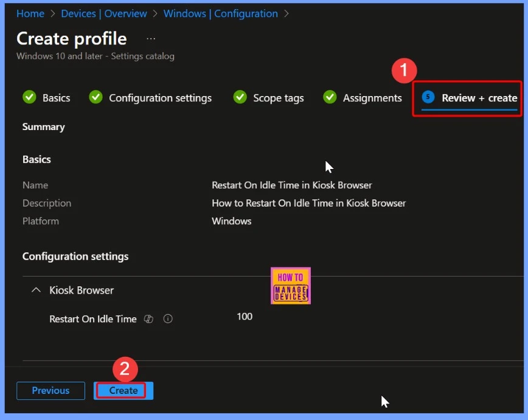Click the Home breadcrumb link
Image resolution: width=528 pixels, height=420 pixels.
(30, 13)
